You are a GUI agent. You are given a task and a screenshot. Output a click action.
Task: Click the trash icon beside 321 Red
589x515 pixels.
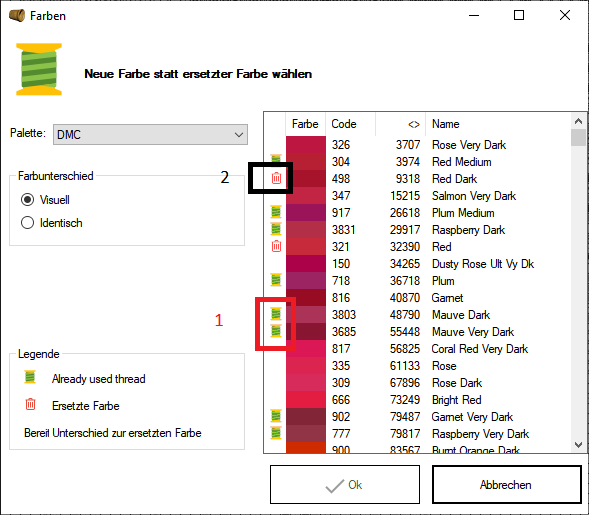point(276,246)
